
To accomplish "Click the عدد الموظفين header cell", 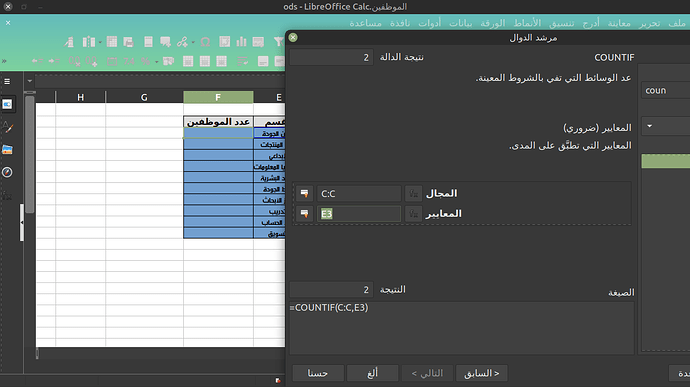I will [x=218, y=122].
